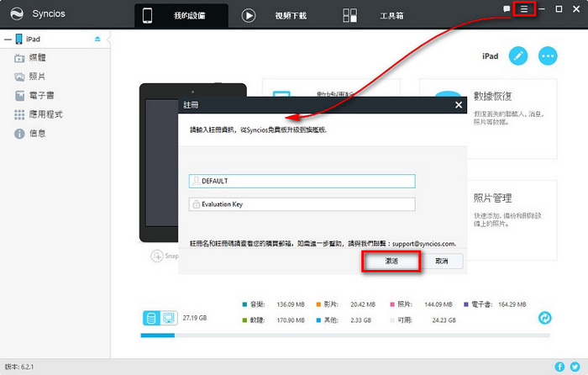Open 照片管理 photo management card
The height and width of the screenshot is (375, 588).
pyautogui.click(x=512, y=220)
